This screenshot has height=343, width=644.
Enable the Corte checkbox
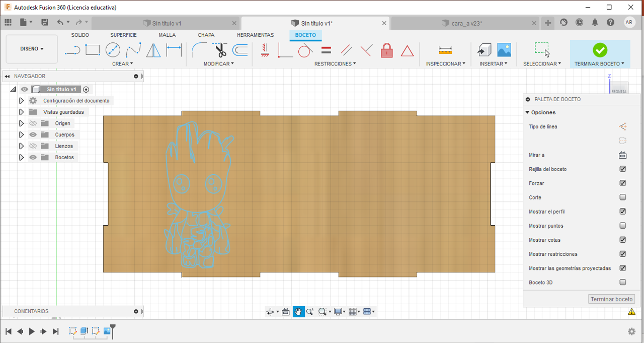pyautogui.click(x=623, y=197)
